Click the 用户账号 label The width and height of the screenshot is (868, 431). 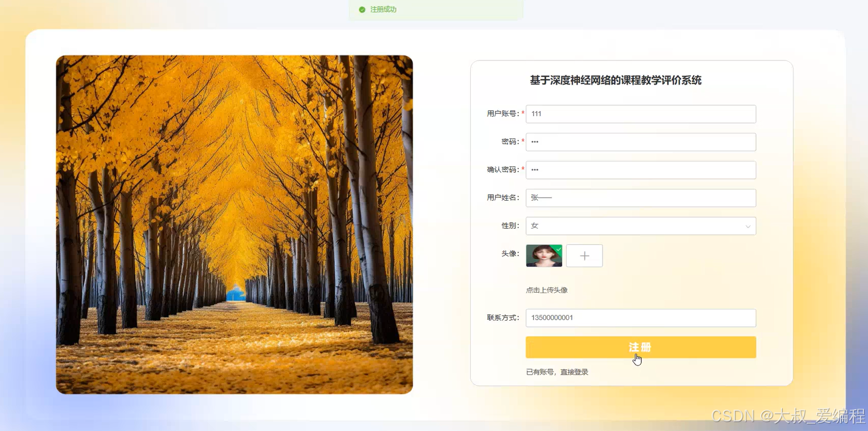(x=503, y=114)
